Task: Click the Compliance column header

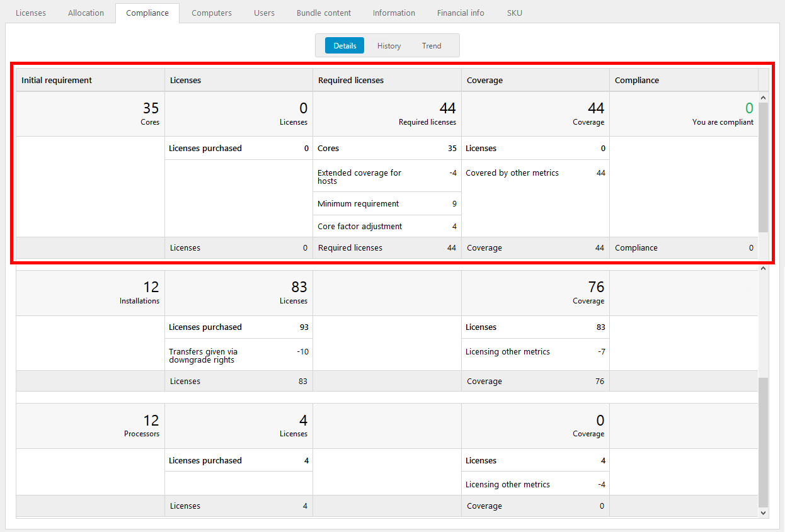Action: [684, 80]
